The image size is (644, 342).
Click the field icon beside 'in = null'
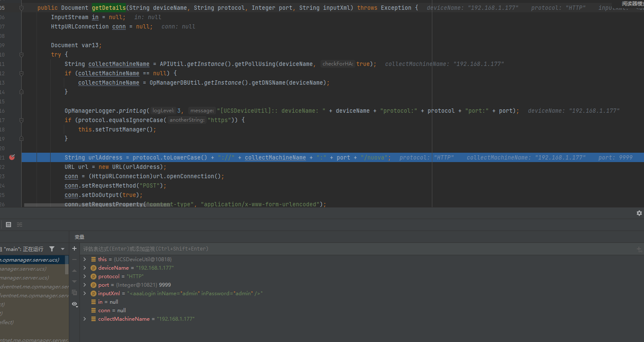pyautogui.click(x=94, y=302)
